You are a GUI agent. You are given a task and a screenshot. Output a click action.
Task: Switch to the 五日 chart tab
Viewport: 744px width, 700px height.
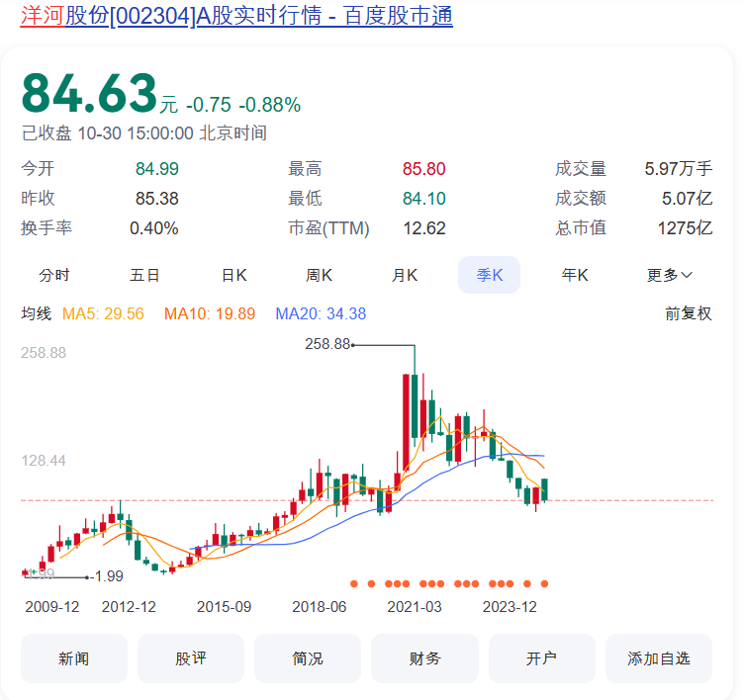click(144, 275)
